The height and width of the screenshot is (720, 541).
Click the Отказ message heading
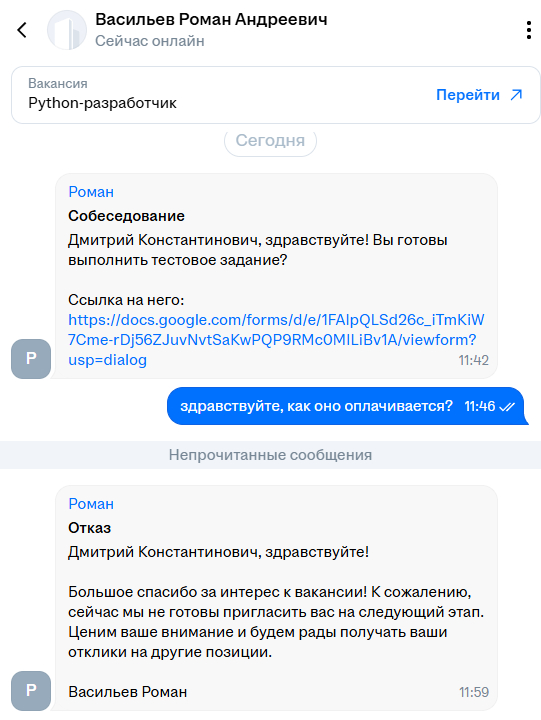click(90, 528)
